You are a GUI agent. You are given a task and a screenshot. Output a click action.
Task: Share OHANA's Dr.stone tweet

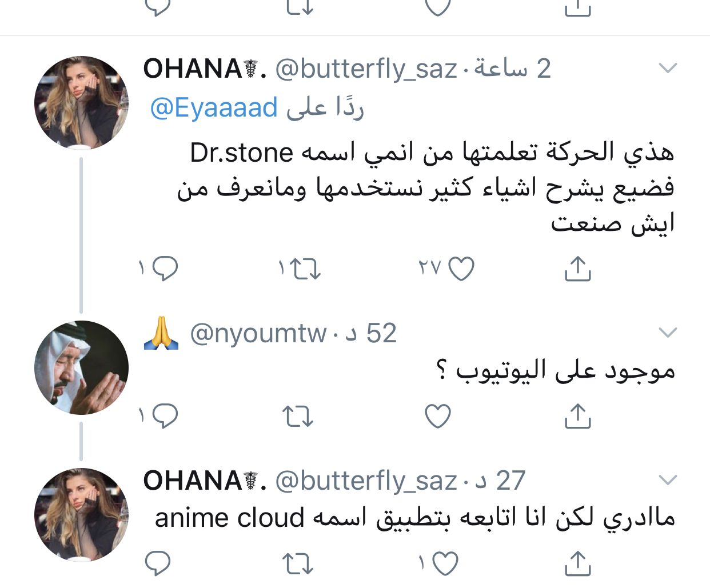577,269
